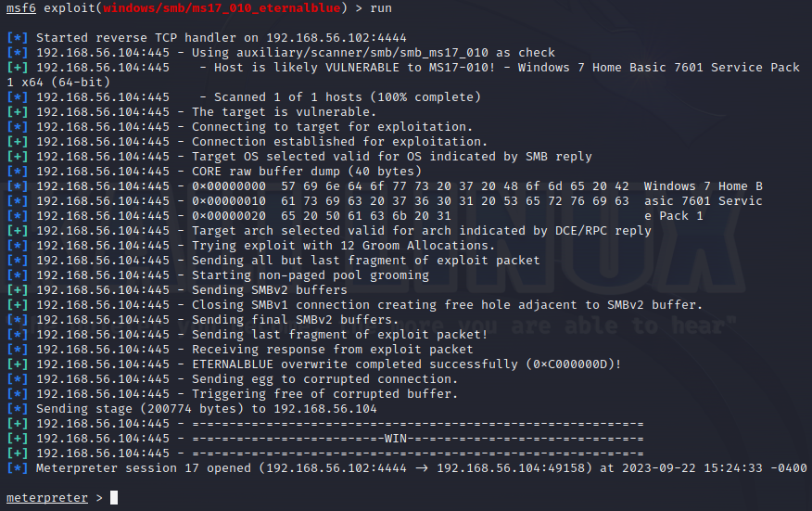Click decoded text 'e Pack 1'
The image size is (812, 511).
[x=673, y=216]
